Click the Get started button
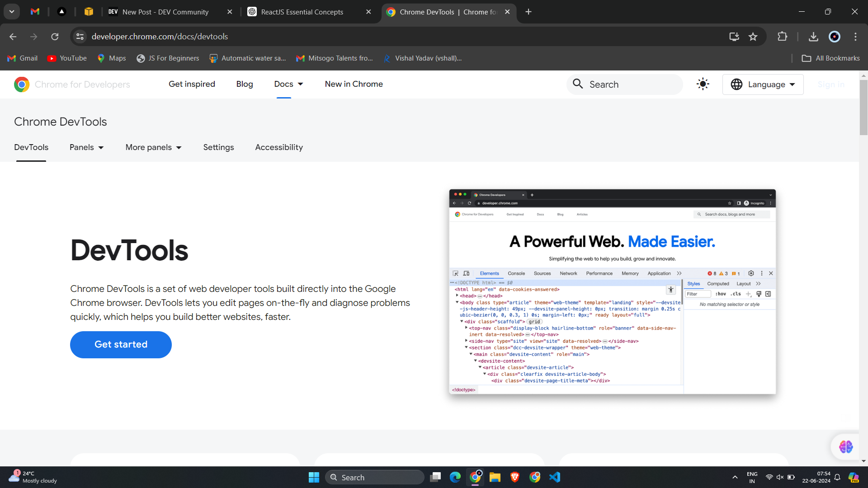 tap(120, 344)
